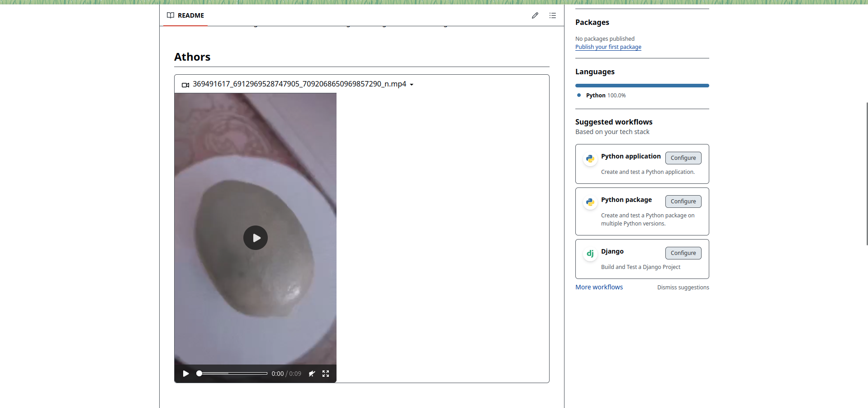Viewport: 868px width, 408px height.
Task: Click the video camera icon before the mp4 filename
Action: pyautogui.click(x=185, y=84)
